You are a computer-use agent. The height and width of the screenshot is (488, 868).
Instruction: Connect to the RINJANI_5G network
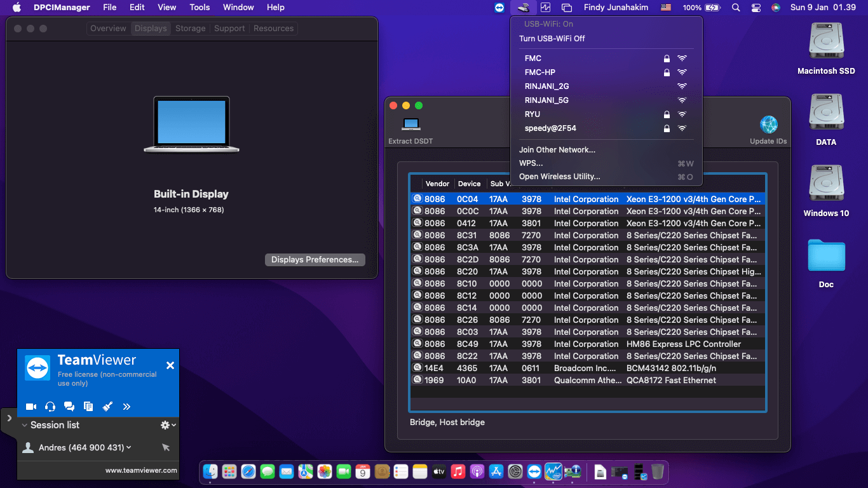(x=606, y=100)
